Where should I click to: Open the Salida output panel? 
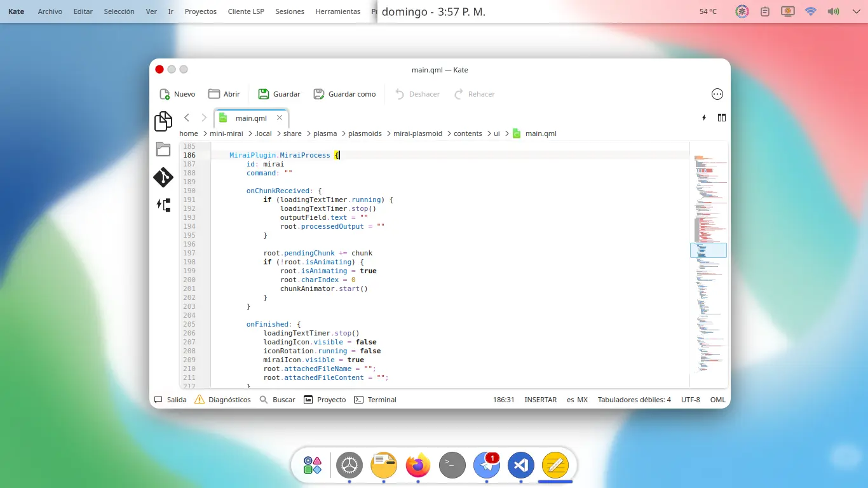click(170, 400)
